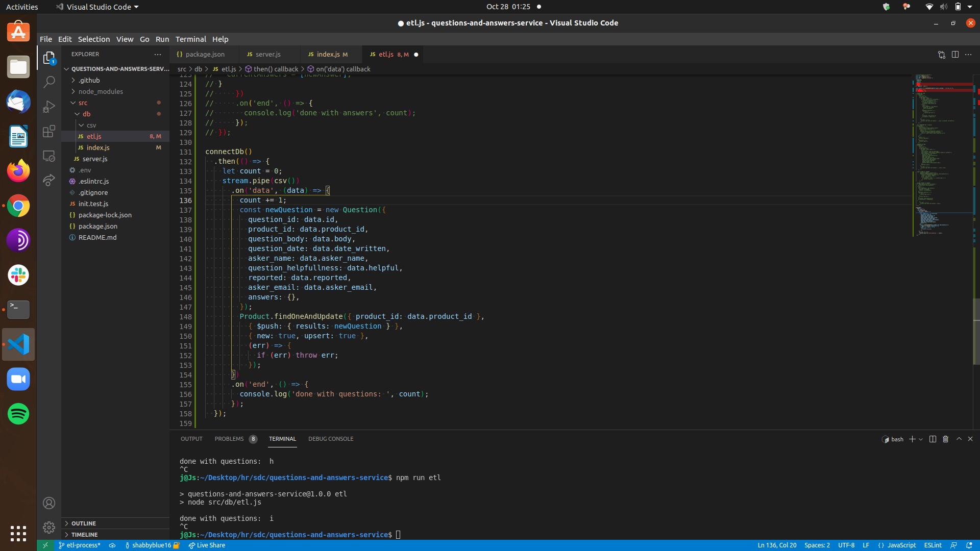The image size is (980, 551).
Task: Open Remote Explorer view icon
Action: pyautogui.click(x=49, y=156)
